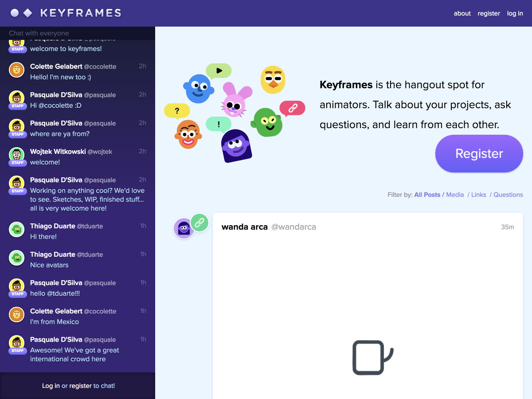Click Pasquale's avatar beside 'Working on anything cool'

coord(17,183)
